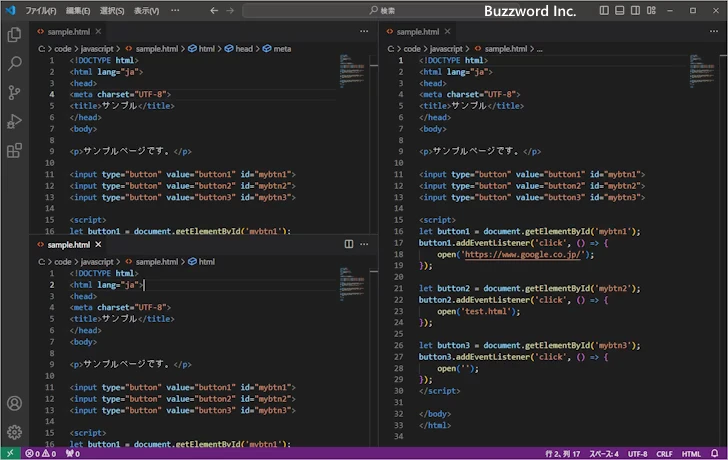Open the ファイル(F) menu

point(40,10)
